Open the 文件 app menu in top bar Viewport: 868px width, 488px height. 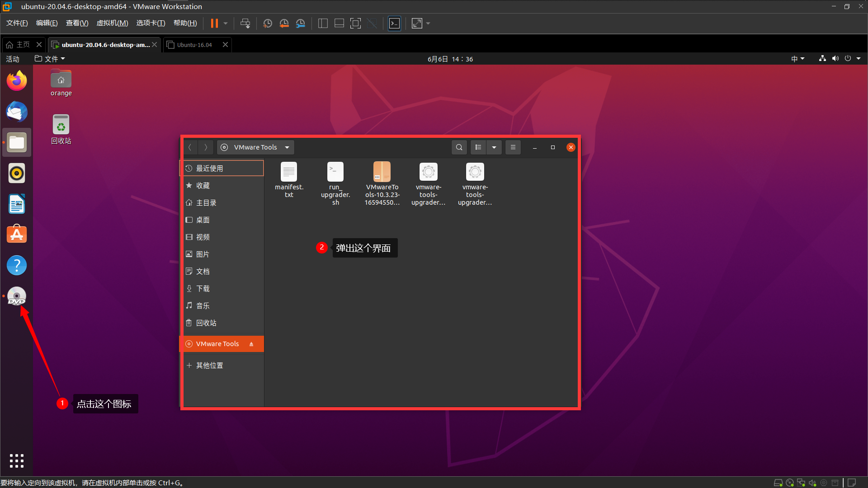click(50, 59)
